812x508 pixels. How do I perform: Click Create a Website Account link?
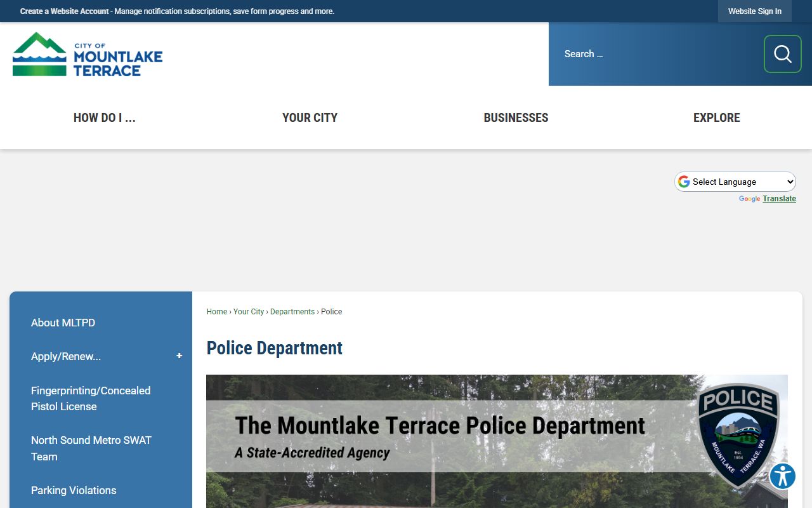pyautogui.click(x=65, y=11)
